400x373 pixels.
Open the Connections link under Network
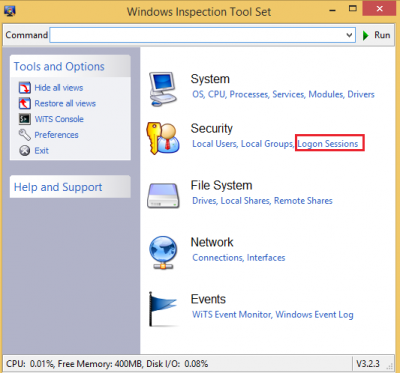[218, 258]
